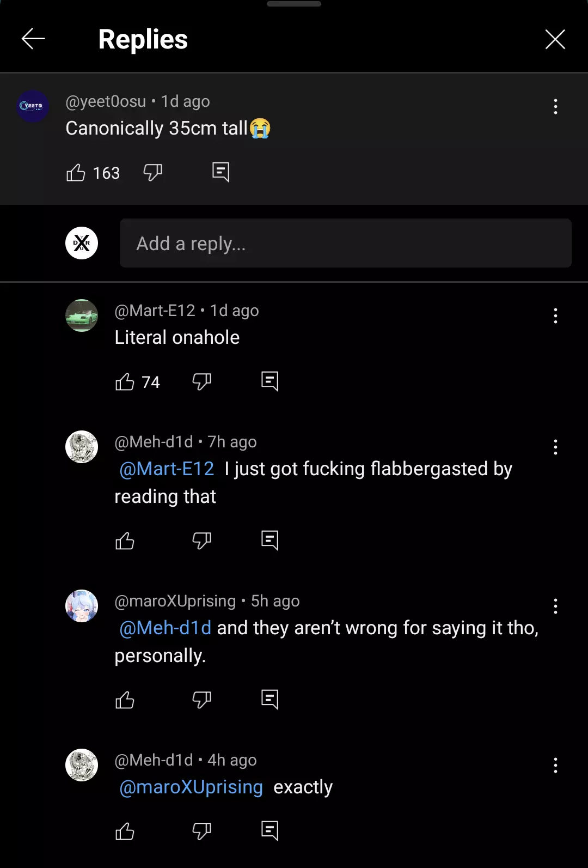Like the 'Literal onahole' reply with 74 likes
This screenshot has width=588, height=868.
click(125, 382)
